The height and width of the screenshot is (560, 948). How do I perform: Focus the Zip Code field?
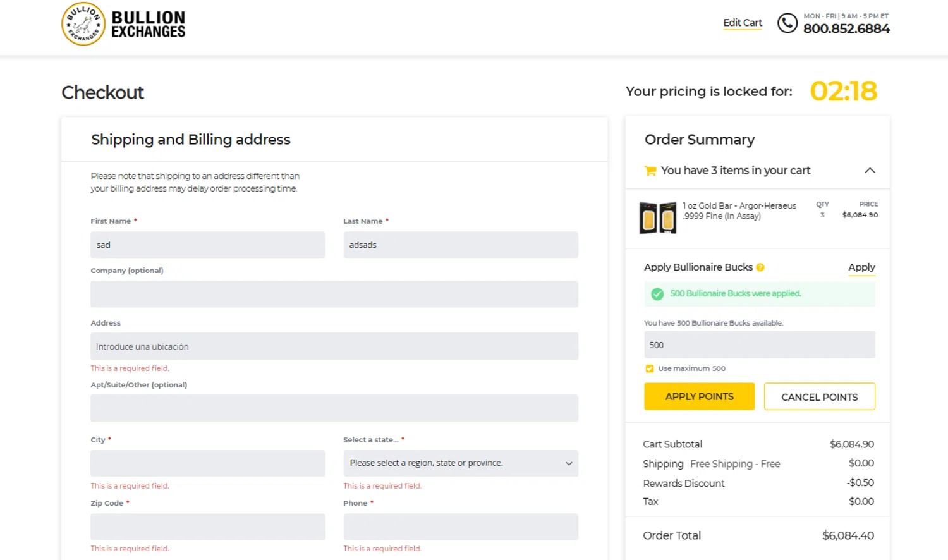point(208,527)
